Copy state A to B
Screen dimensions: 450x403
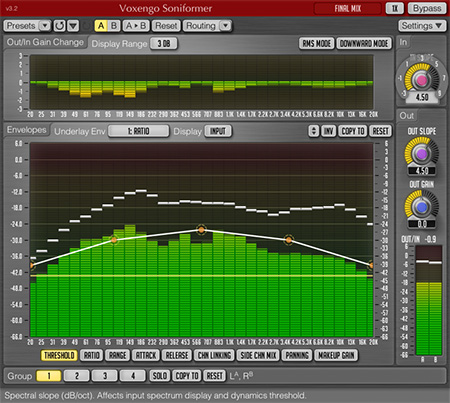pyautogui.click(x=136, y=26)
